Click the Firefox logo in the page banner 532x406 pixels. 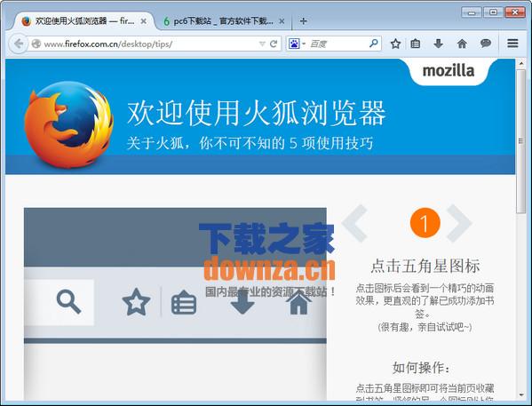click(x=69, y=124)
